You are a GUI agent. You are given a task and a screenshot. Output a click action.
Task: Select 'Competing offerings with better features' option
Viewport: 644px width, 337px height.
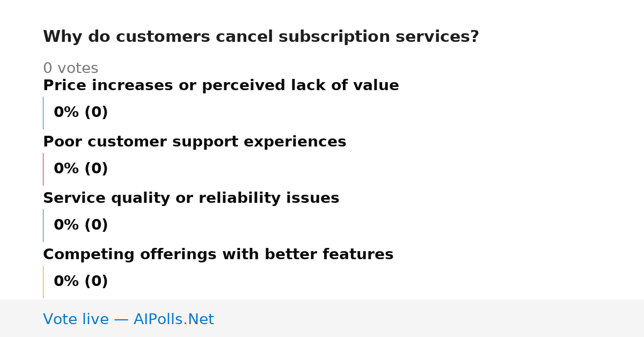(218, 255)
